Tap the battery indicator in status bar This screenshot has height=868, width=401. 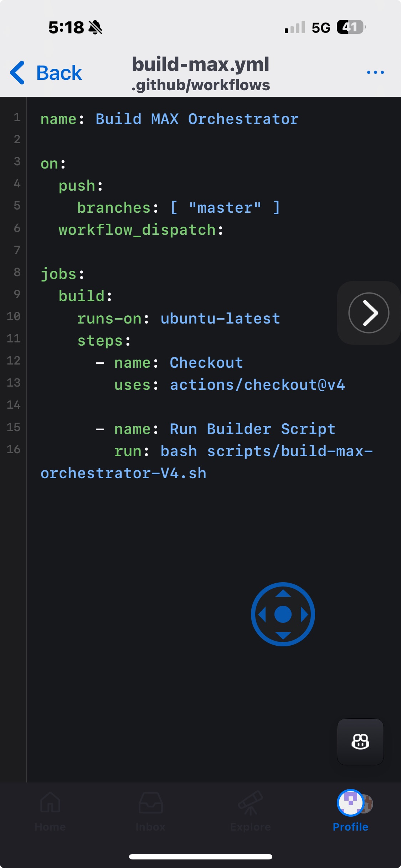(x=351, y=27)
